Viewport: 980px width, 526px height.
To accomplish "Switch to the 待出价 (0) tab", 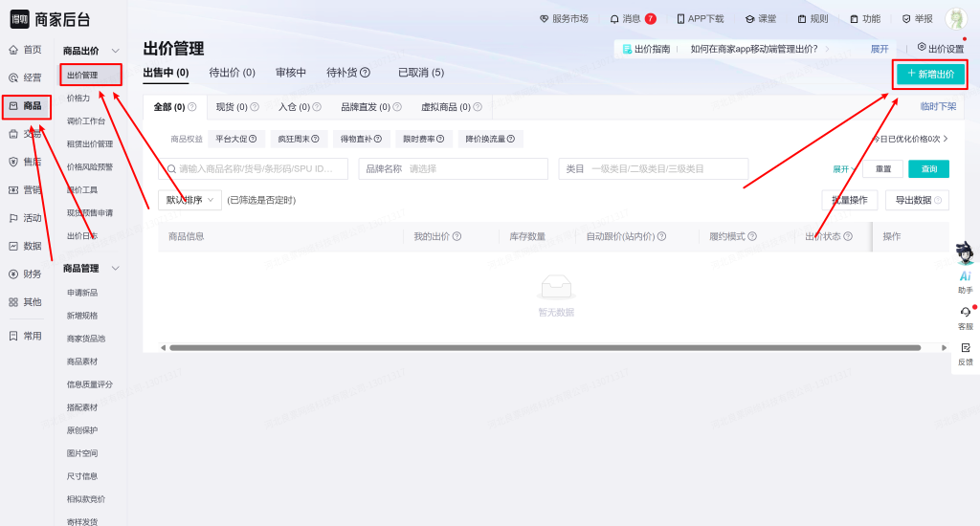I will coord(232,73).
